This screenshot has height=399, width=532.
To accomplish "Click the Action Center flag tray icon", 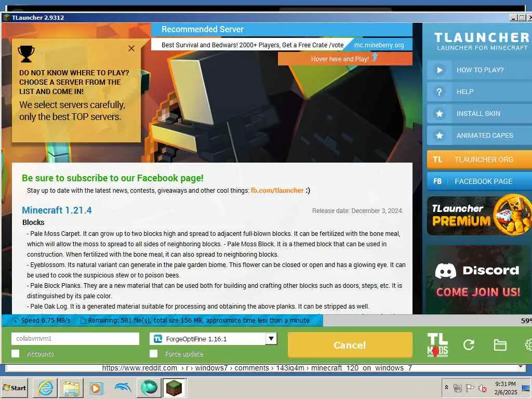I will click(470, 388).
